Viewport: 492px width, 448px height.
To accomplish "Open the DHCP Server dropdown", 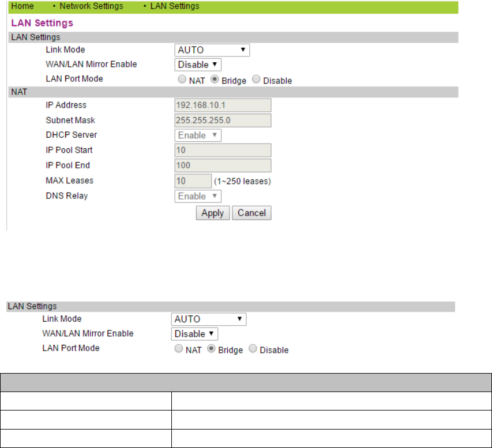I will coord(198,135).
